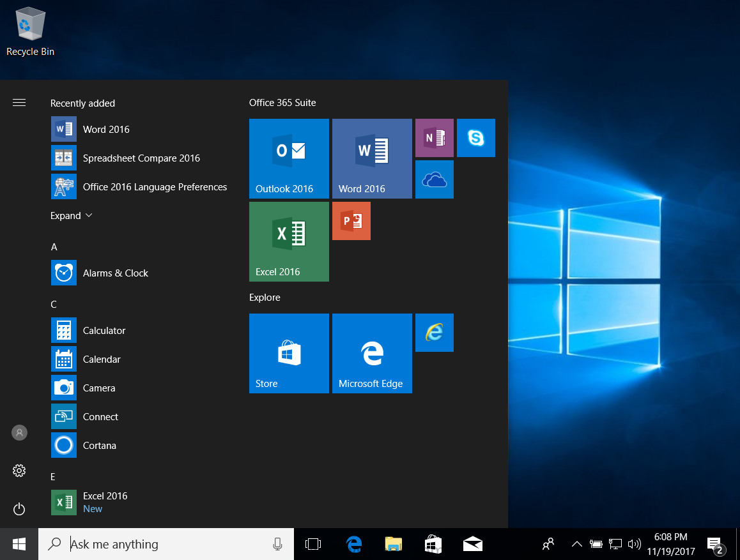Launch Word 2016 from the tile group
Screen dimensions: 740x560
372,158
